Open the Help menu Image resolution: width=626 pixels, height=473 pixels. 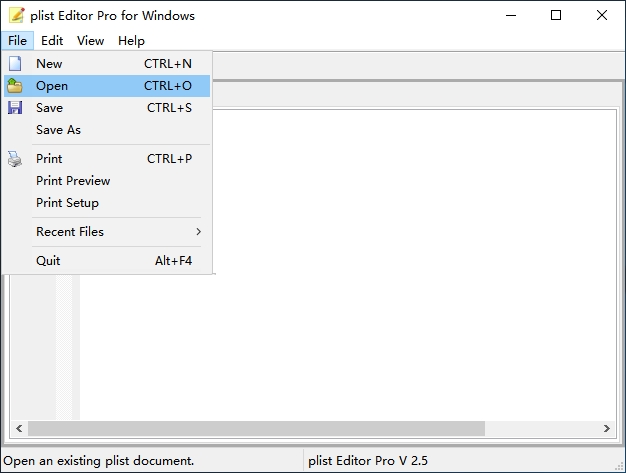[131, 41]
